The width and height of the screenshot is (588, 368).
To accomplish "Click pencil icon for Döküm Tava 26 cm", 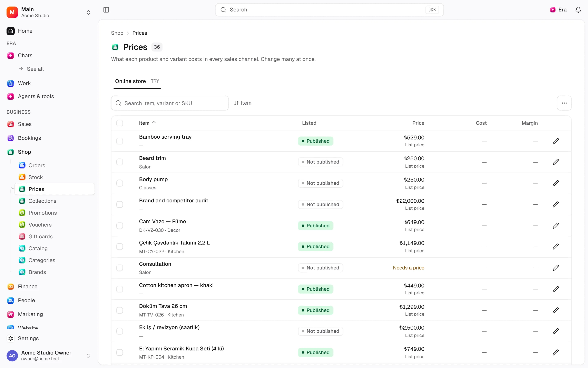I will pos(556,310).
